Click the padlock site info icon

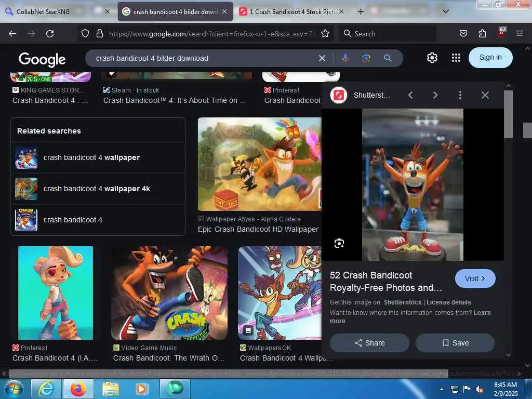coord(99,33)
